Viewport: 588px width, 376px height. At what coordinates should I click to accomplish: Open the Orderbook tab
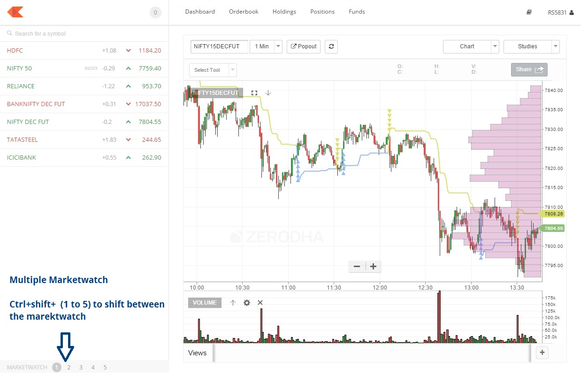coord(244,12)
